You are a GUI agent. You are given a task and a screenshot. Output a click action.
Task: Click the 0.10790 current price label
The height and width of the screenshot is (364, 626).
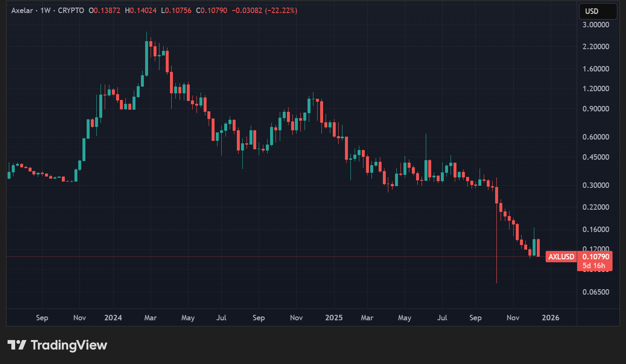[595, 257]
